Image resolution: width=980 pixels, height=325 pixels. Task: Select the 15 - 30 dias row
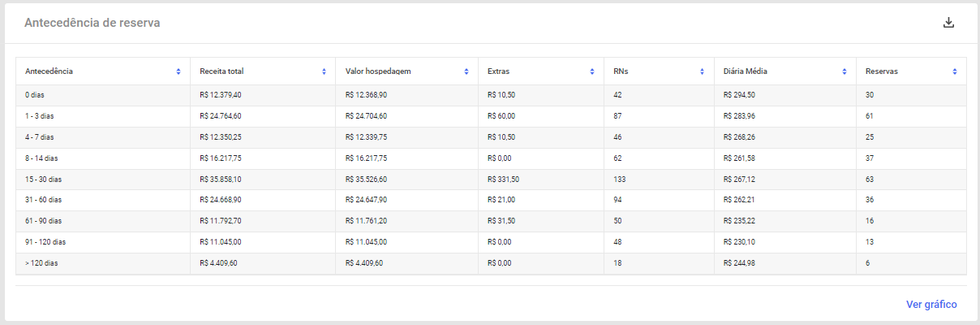(491, 180)
